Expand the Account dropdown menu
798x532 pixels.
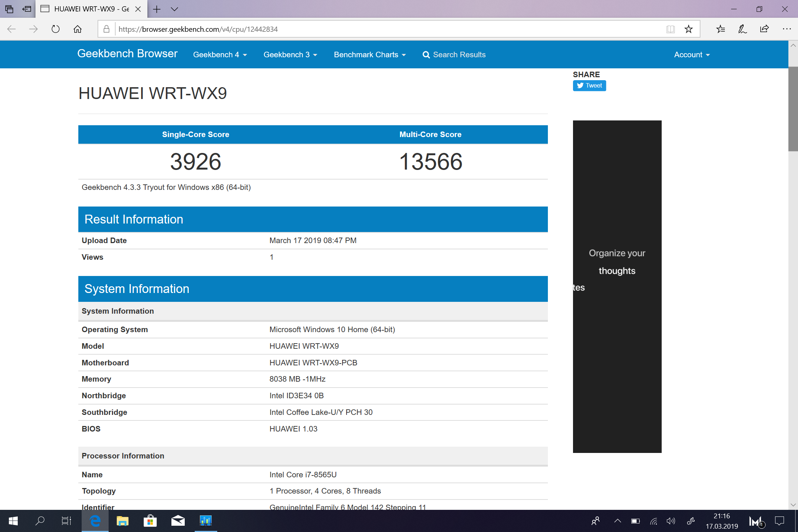(692, 55)
